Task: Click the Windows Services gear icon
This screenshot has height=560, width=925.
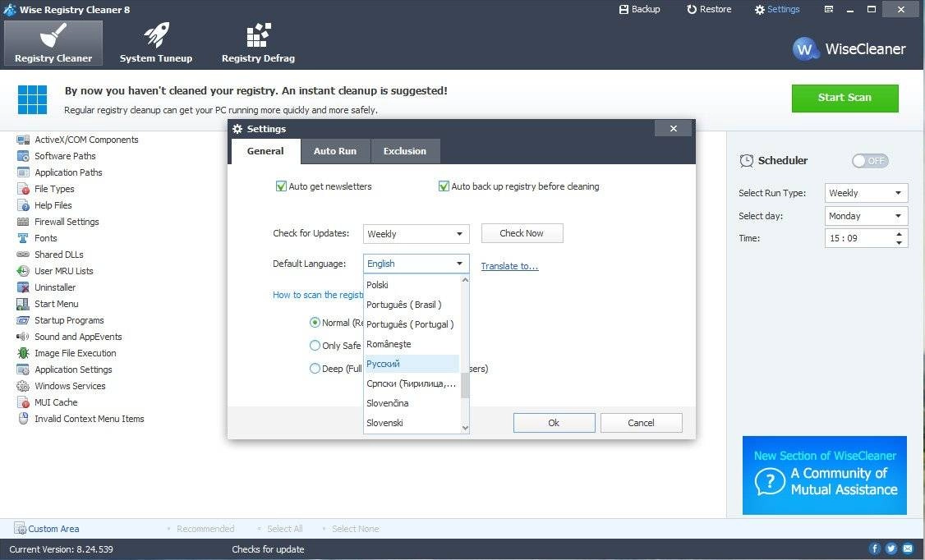Action: pyautogui.click(x=23, y=386)
